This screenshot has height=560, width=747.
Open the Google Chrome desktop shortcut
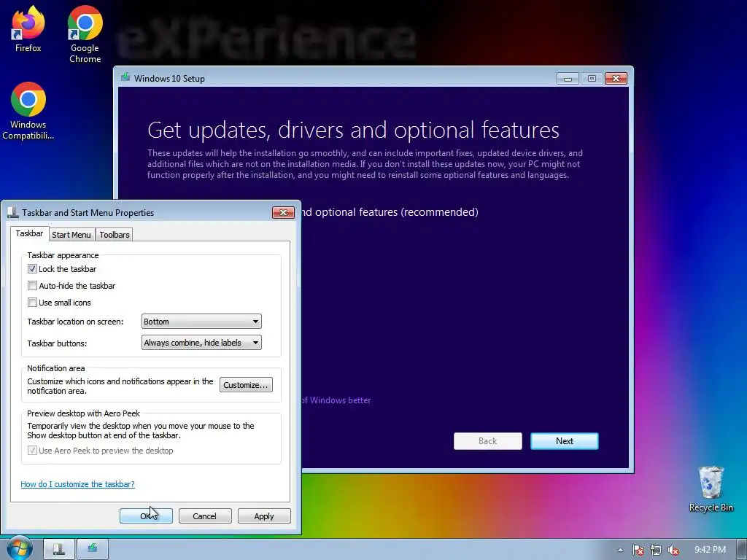click(85, 34)
